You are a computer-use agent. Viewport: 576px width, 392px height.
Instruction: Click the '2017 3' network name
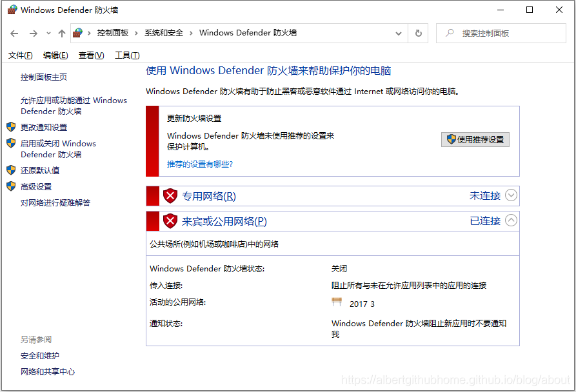tap(362, 304)
